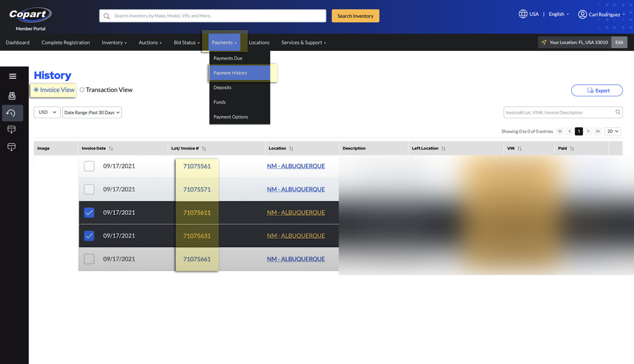Viewport: 634px width, 364px height.
Task: Click the search magnifier icon in inventory bar
Action: [106, 16]
